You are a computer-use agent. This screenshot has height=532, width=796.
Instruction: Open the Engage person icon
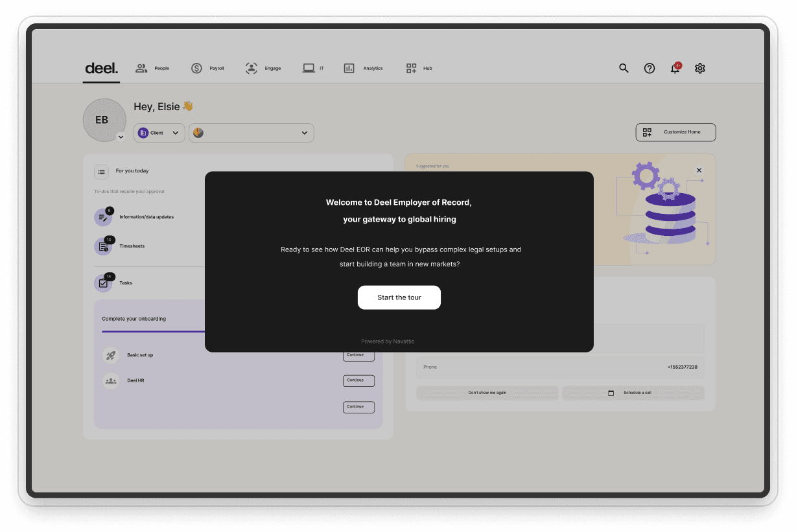tap(252, 68)
